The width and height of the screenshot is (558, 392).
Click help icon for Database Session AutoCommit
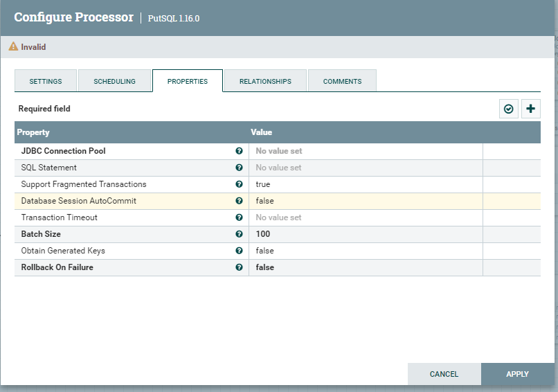239,201
